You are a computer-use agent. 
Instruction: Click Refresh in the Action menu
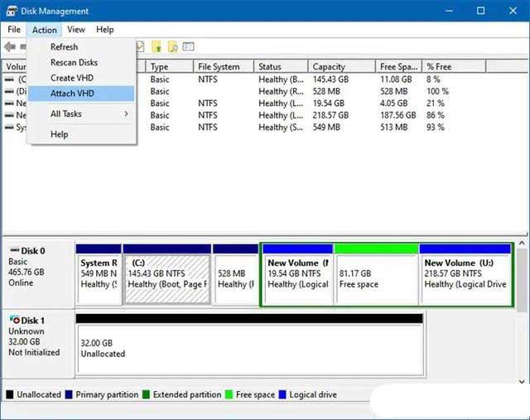[x=64, y=47]
